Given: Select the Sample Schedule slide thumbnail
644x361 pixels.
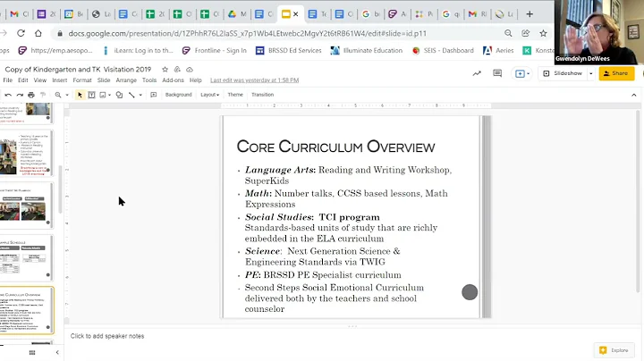Looking at the screenshot, I should pyautogui.click(x=26, y=258).
